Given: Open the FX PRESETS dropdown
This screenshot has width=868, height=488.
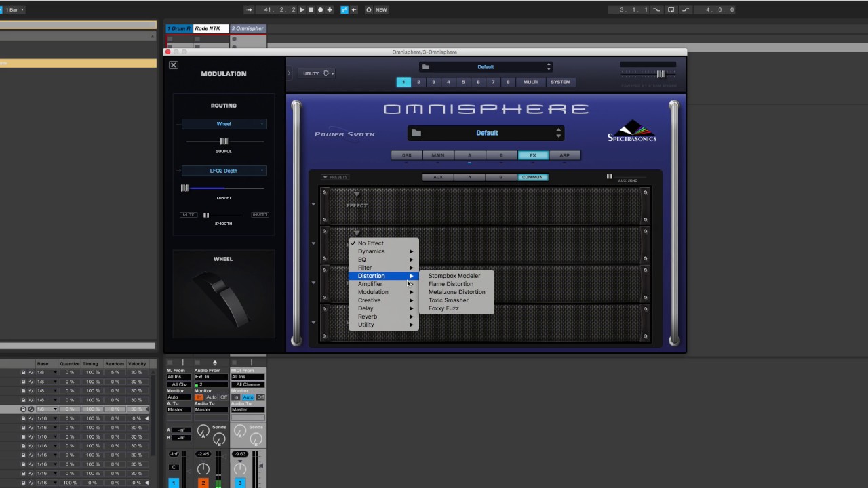Looking at the screenshot, I should [x=335, y=177].
